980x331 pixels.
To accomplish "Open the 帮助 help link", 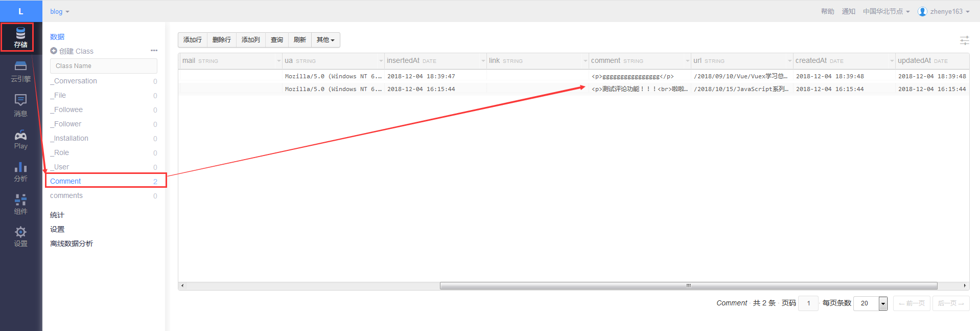I will (x=828, y=11).
